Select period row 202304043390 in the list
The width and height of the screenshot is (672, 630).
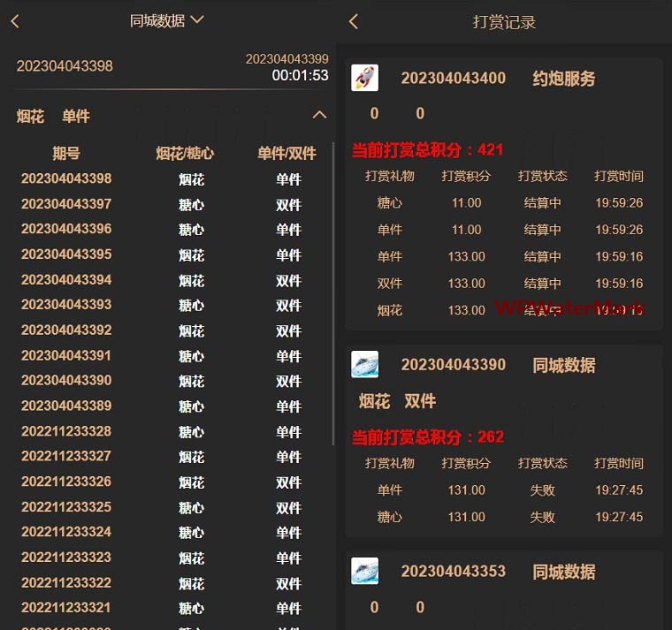[x=66, y=381]
